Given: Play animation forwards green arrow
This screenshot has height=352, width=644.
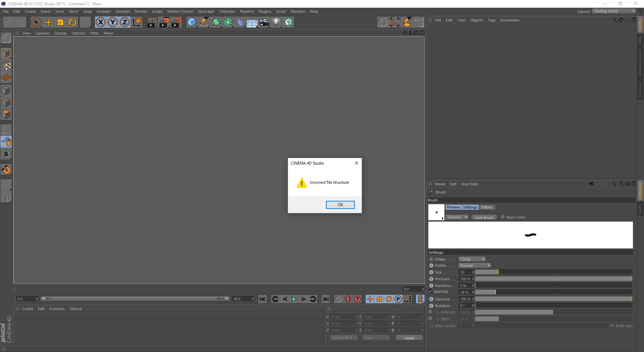Looking at the screenshot, I should click(294, 299).
